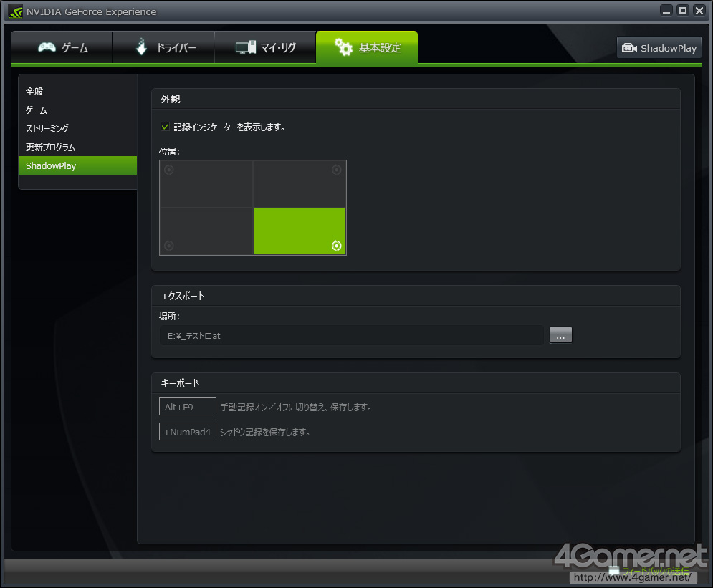Close the GeForce Experience window
This screenshot has height=588, width=713.
[x=699, y=11]
